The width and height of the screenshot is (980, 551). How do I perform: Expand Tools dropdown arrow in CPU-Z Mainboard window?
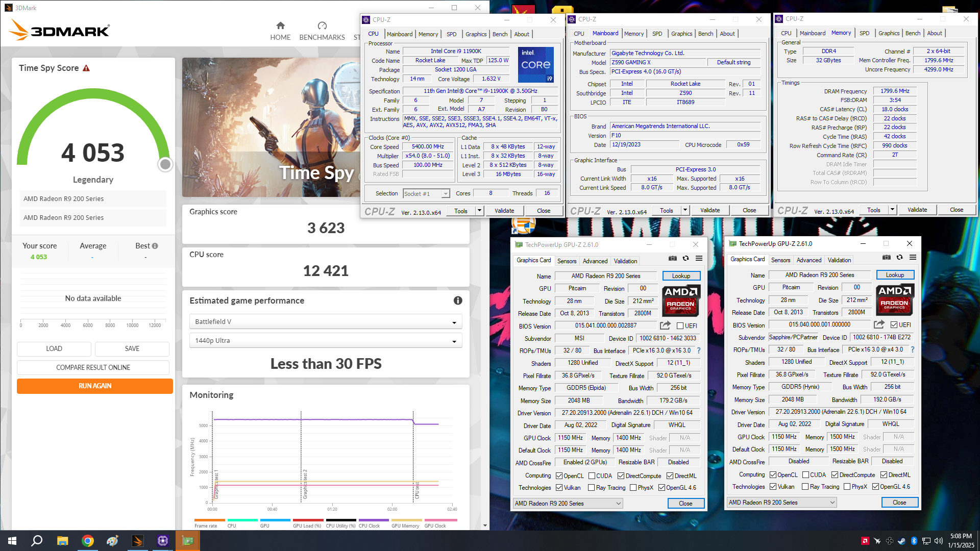coord(685,210)
